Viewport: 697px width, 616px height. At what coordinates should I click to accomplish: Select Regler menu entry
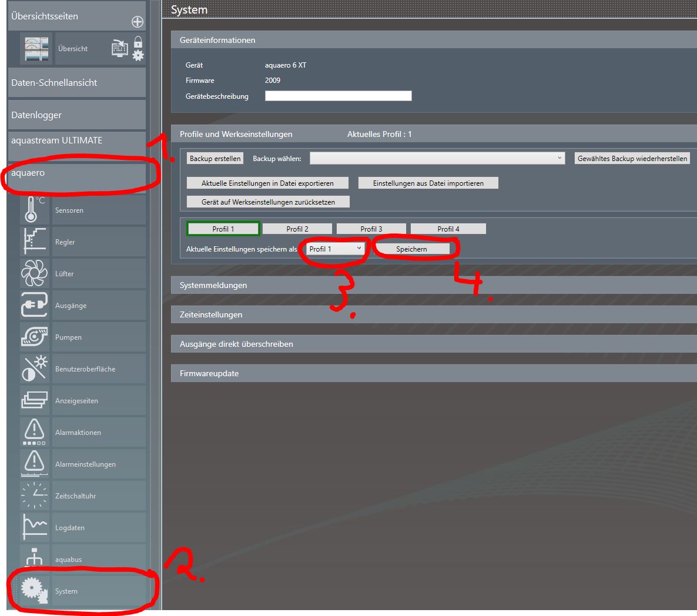[99, 242]
